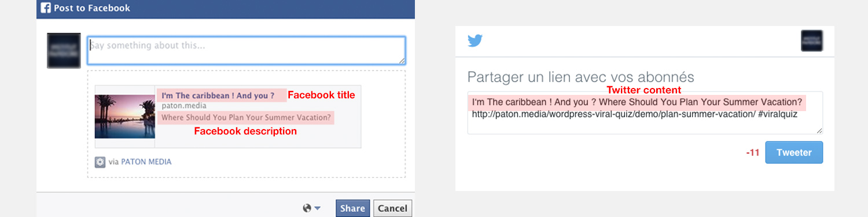Open the PATON MEDIA link
Screen dimensions: 868x217
(x=146, y=162)
